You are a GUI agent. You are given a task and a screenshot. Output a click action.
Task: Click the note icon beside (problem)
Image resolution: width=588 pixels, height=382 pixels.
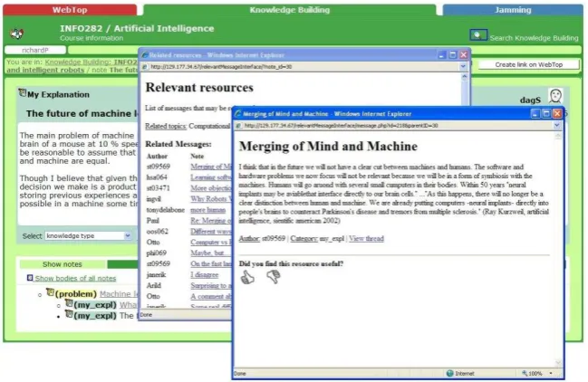coord(50,292)
